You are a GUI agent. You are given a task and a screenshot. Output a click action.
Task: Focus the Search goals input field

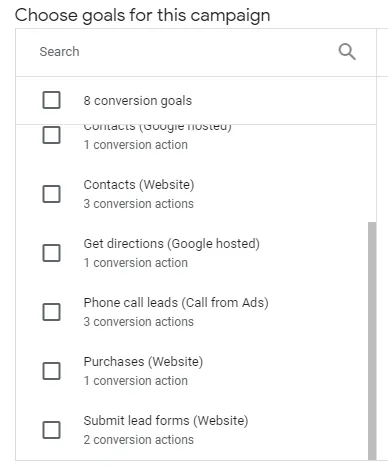pyautogui.click(x=187, y=52)
